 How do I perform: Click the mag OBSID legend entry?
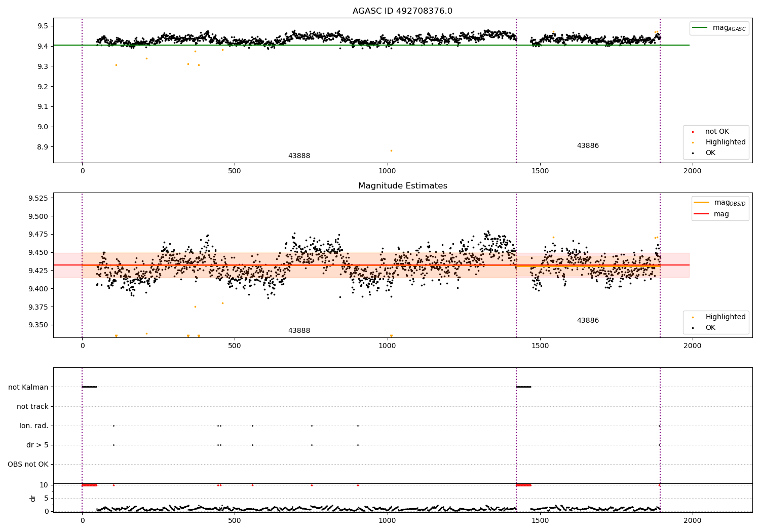coord(720,203)
